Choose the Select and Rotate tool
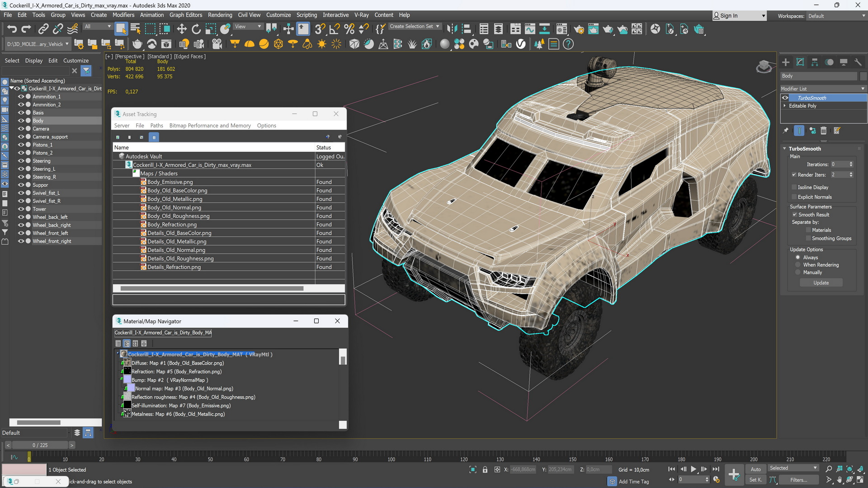The width and height of the screenshot is (868, 488). point(196,29)
